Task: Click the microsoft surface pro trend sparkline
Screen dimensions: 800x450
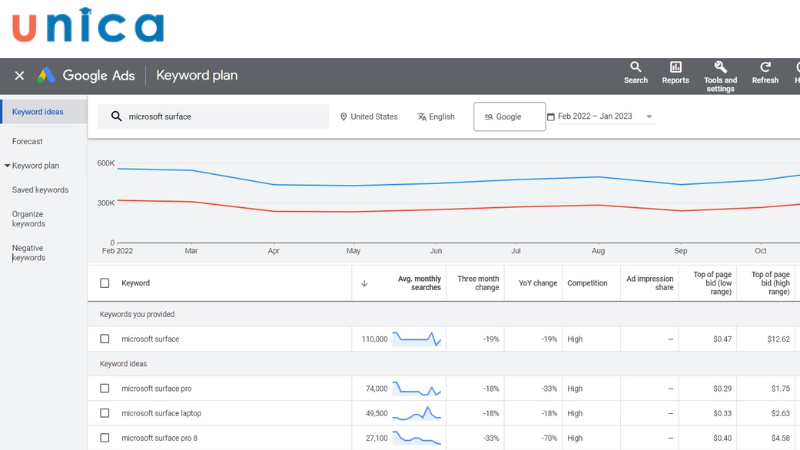Action: tap(416, 388)
